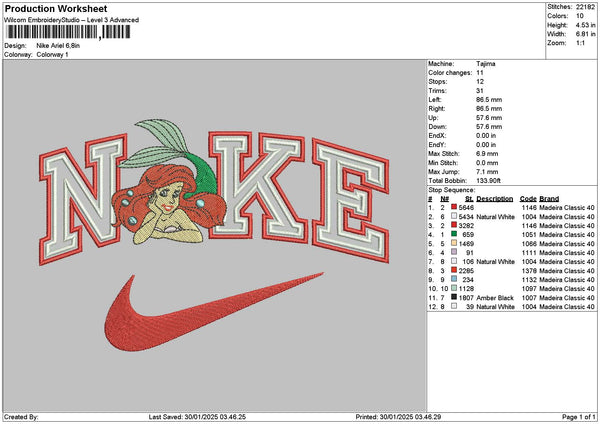Click the Created By label in footer

point(21,417)
